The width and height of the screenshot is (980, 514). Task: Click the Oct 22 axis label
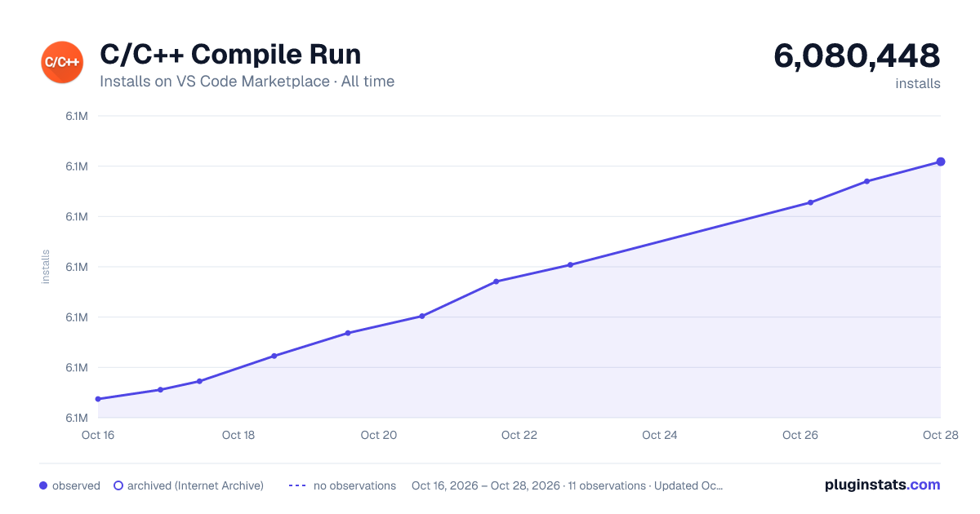coord(519,435)
